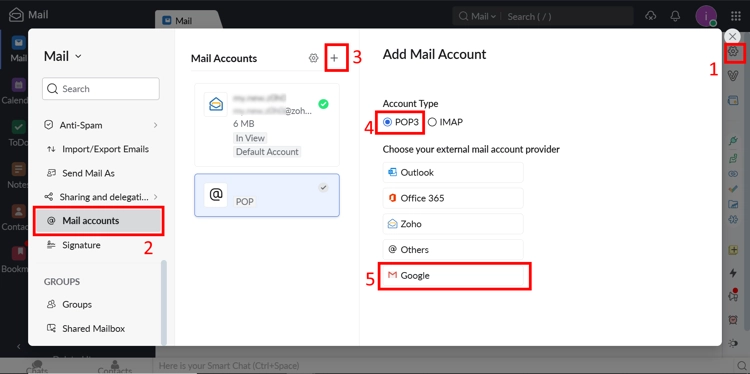750x374 pixels.
Task: Click settings list vertical scrollbar
Action: coord(164,302)
